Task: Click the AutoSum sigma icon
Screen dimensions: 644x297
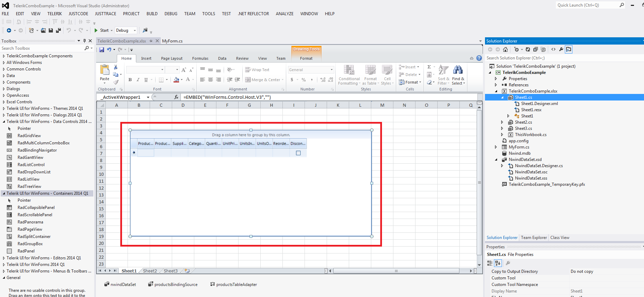Action: point(429,67)
